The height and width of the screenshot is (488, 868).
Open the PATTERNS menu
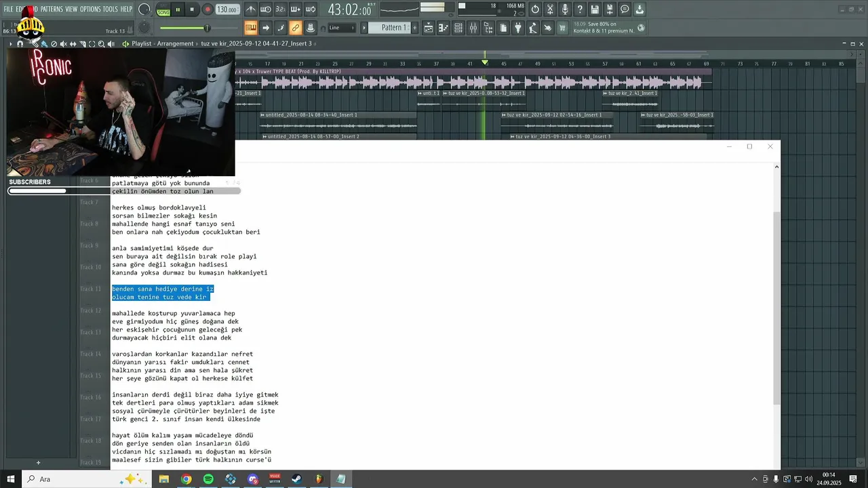52,9
